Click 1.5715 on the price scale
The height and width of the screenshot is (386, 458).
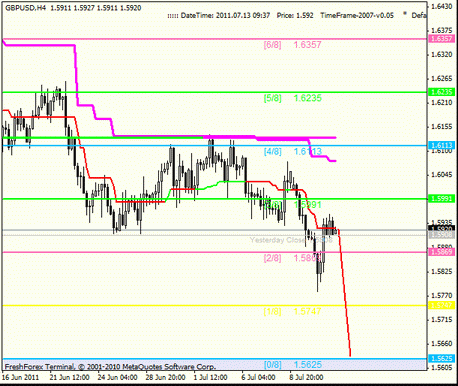(x=442, y=320)
